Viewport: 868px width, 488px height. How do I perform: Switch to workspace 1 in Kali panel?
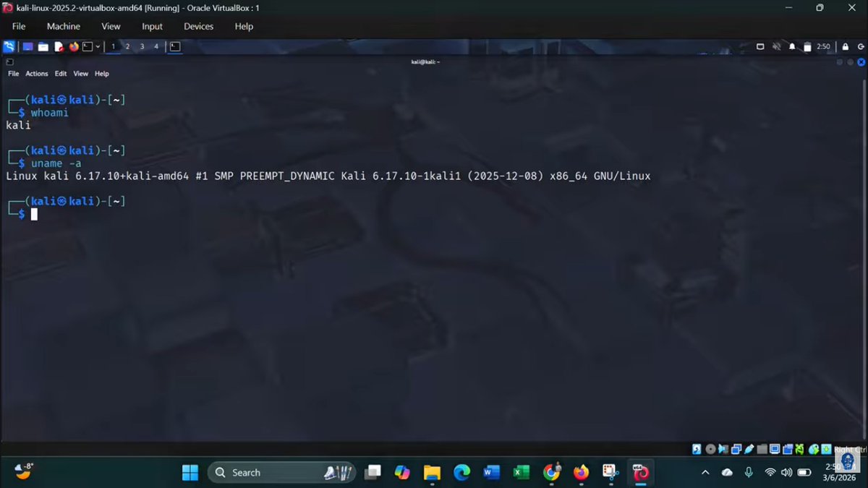pos(113,47)
